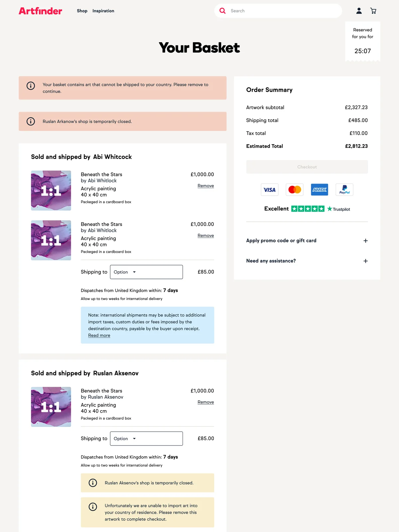
Task: Click the Artfinder logo
Action: (x=40, y=11)
